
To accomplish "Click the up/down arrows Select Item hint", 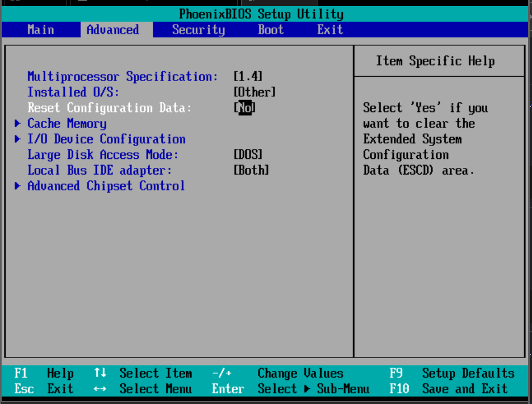I will point(143,373).
